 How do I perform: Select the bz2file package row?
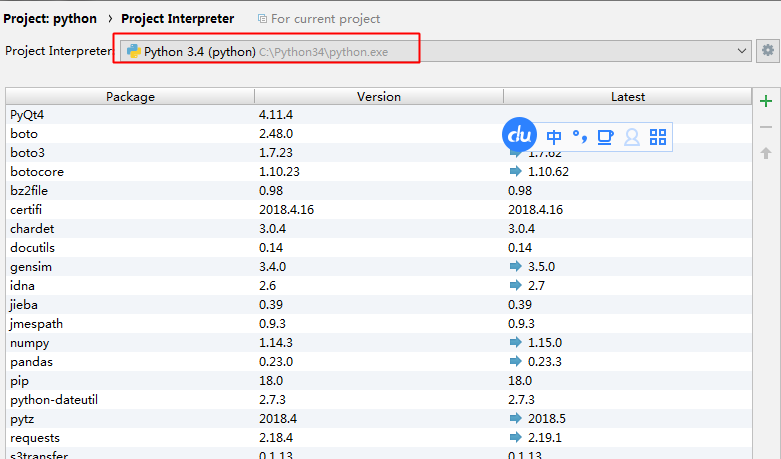click(379, 191)
